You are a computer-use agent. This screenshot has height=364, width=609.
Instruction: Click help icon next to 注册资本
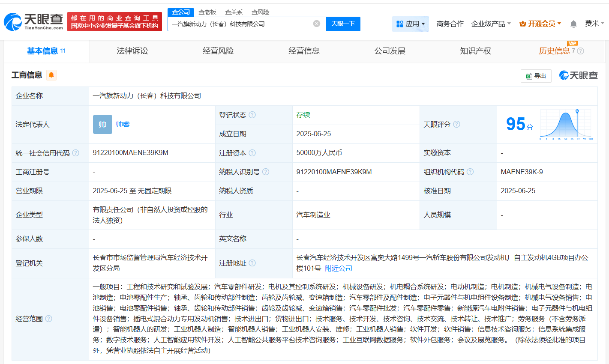coord(252,153)
